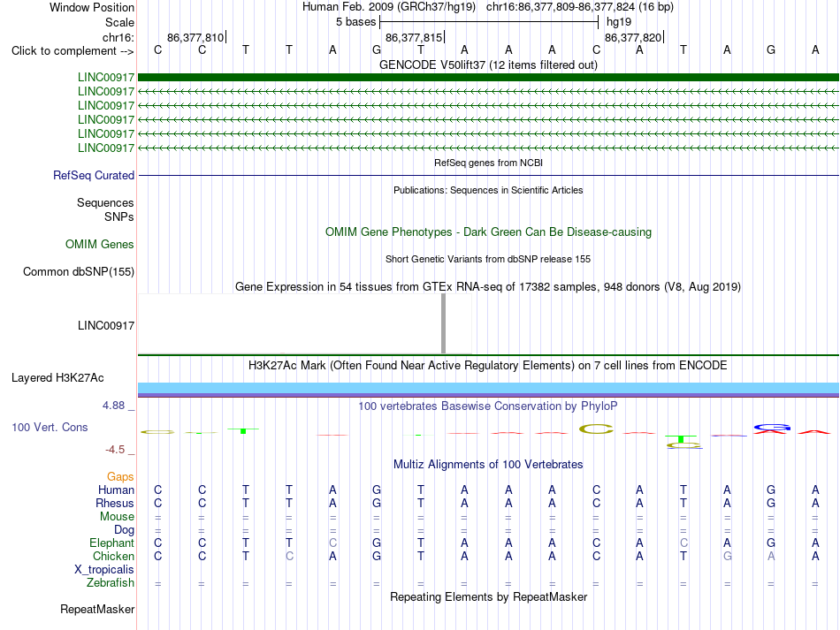Click the Layered H3K27Ac label
Viewport: 840px width, 630px height.
57,378
